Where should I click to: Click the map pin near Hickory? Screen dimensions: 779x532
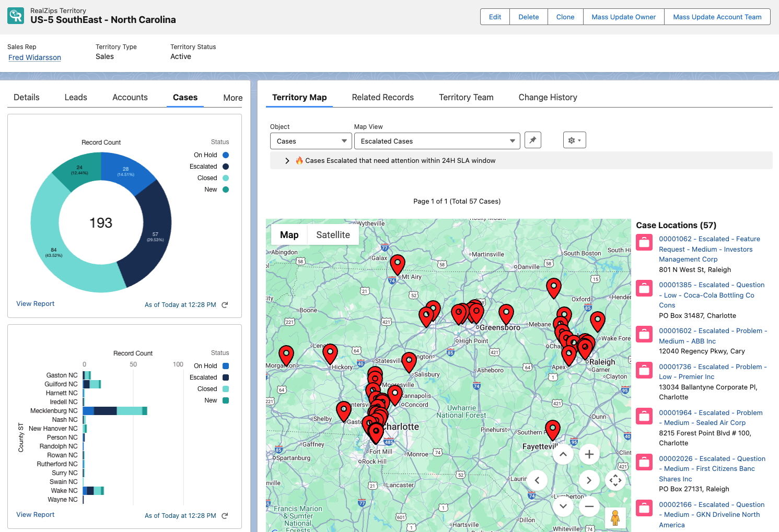[330, 353]
